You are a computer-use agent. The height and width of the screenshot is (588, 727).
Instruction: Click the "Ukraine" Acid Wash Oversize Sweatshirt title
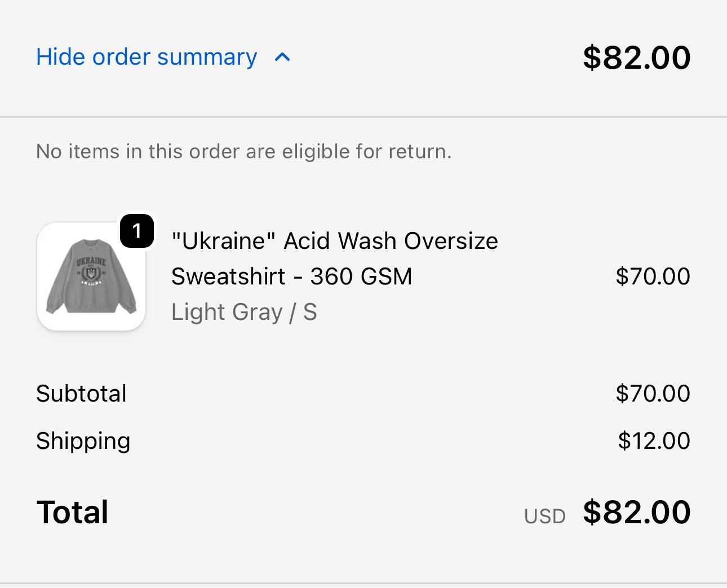(334, 241)
